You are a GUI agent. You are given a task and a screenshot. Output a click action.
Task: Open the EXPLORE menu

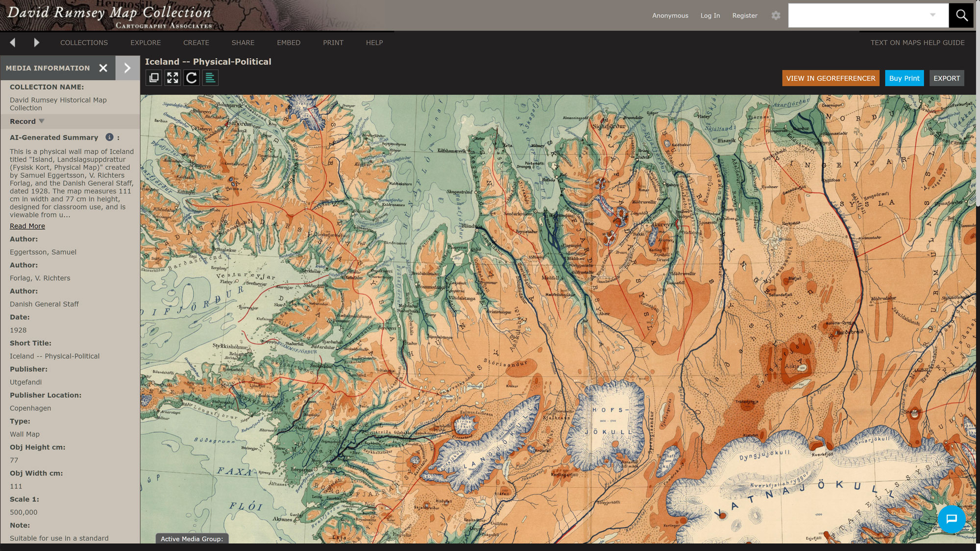[146, 43]
